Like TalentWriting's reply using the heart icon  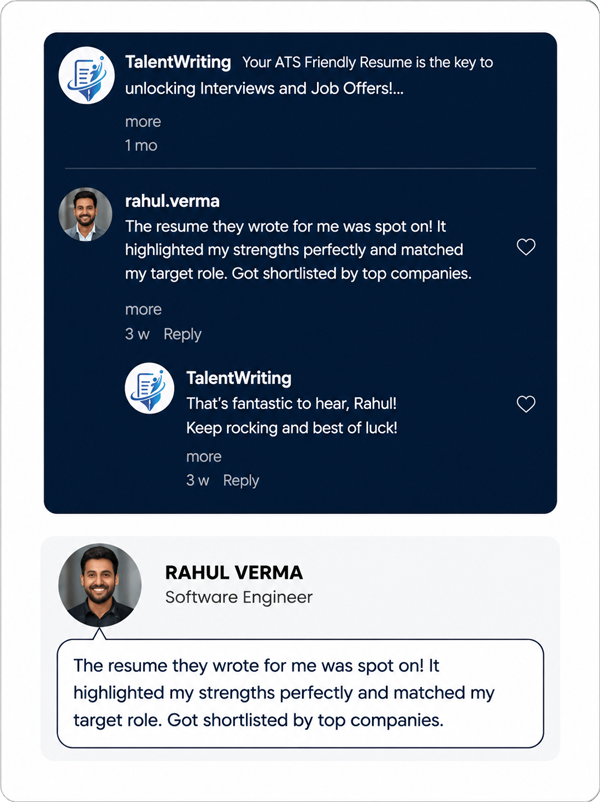point(526,404)
